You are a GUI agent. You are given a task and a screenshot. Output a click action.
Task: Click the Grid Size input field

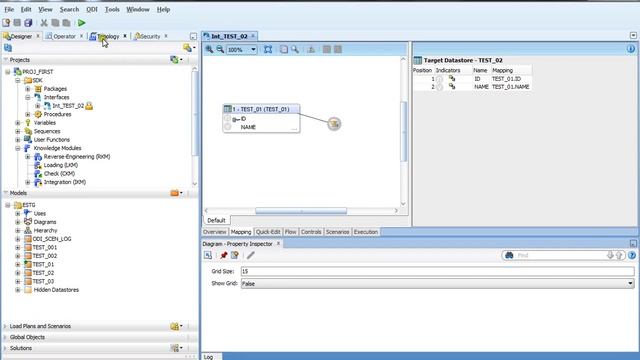point(438,271)
